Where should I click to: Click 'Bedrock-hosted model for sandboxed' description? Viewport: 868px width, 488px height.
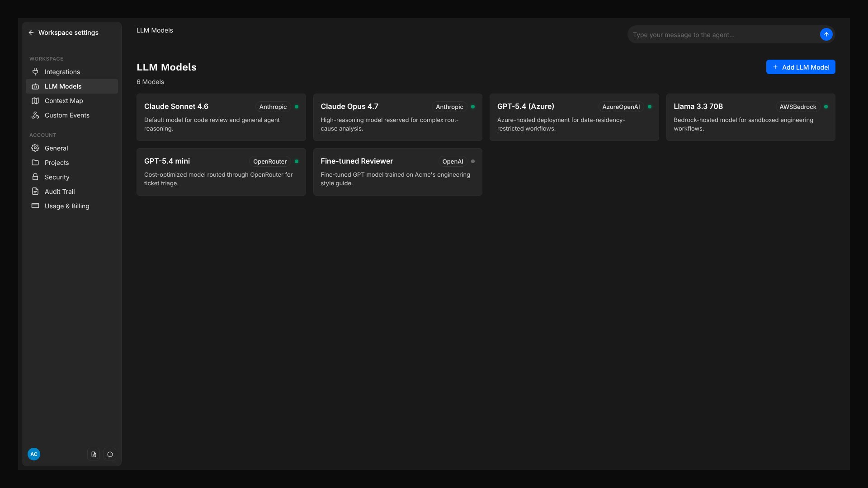(744, 124)
